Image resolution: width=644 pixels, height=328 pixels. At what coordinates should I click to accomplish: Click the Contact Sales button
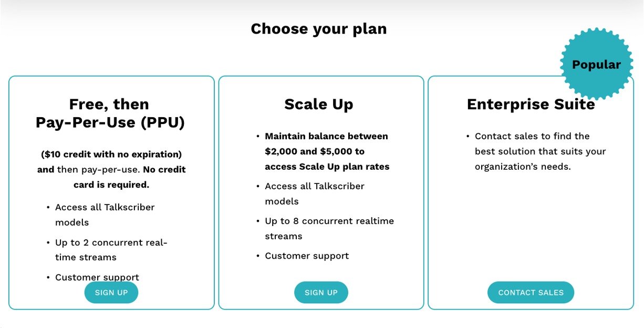pyautogui.click(x=531, y=293)
